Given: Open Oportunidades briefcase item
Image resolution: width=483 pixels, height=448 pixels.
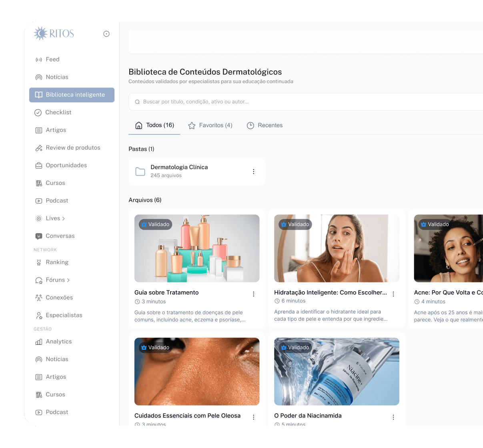Looking at the screenshot, I should (x=66, y=165).
